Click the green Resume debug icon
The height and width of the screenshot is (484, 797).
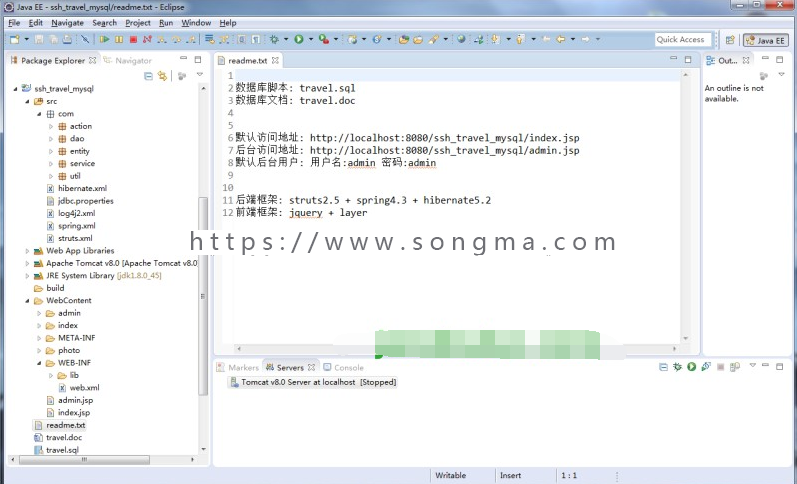click(x=105, y=39)
